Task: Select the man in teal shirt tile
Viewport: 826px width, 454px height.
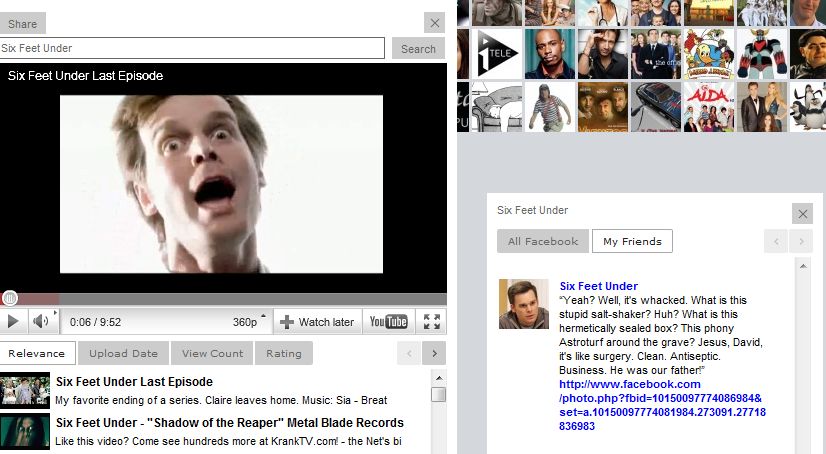Action: pos(550,54)
